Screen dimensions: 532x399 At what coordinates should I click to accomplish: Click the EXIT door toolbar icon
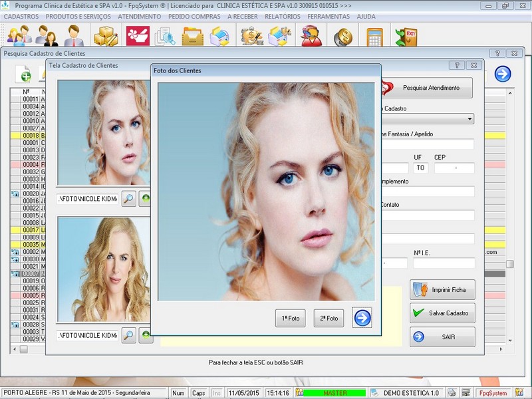coord(406,37)
